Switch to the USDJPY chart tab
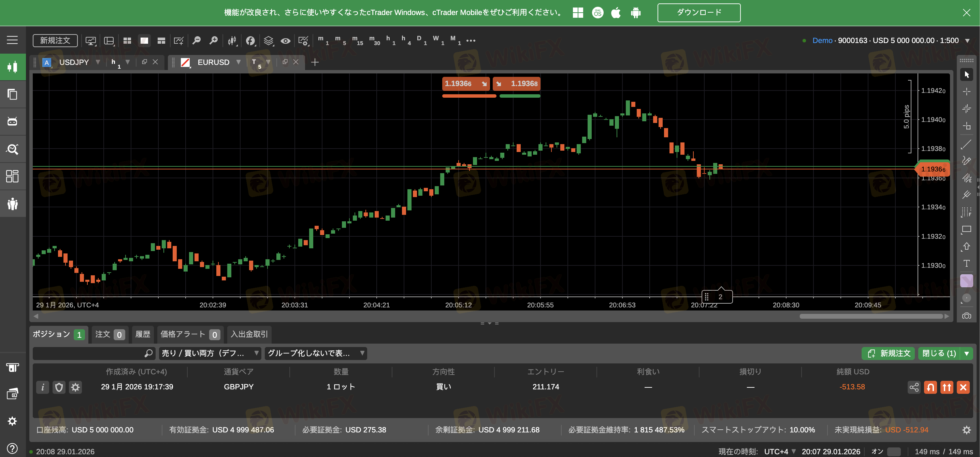The width and height of the screenshot is (980, 457). tap(74, 62)
